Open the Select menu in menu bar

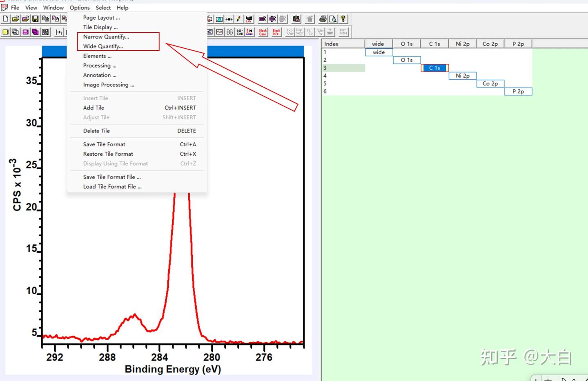pos(103,8)
